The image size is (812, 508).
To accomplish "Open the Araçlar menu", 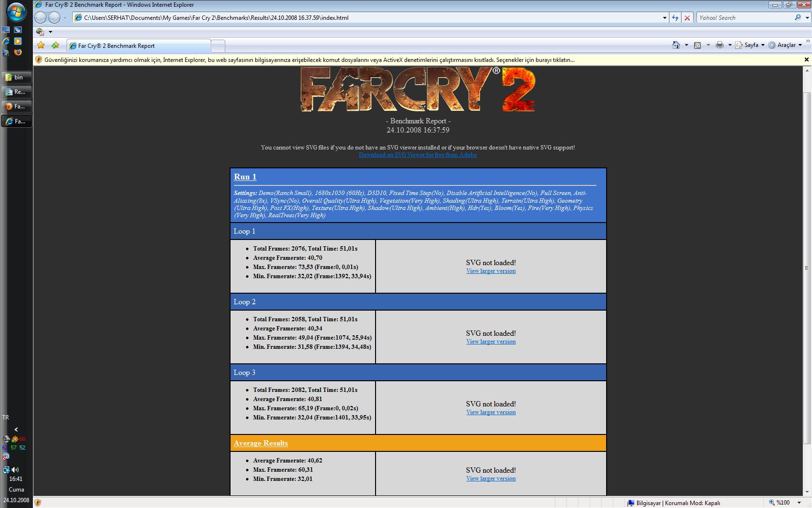I will point(784,45).
